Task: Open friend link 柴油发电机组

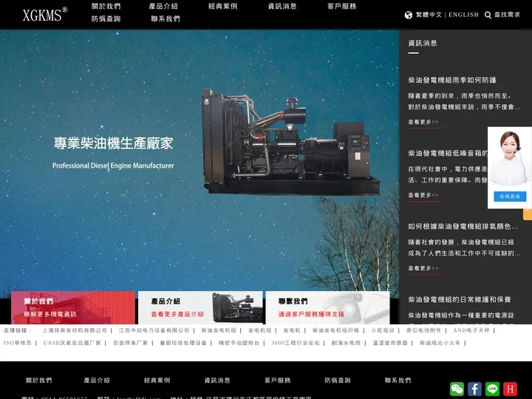Action: click(x=219, y=330)
